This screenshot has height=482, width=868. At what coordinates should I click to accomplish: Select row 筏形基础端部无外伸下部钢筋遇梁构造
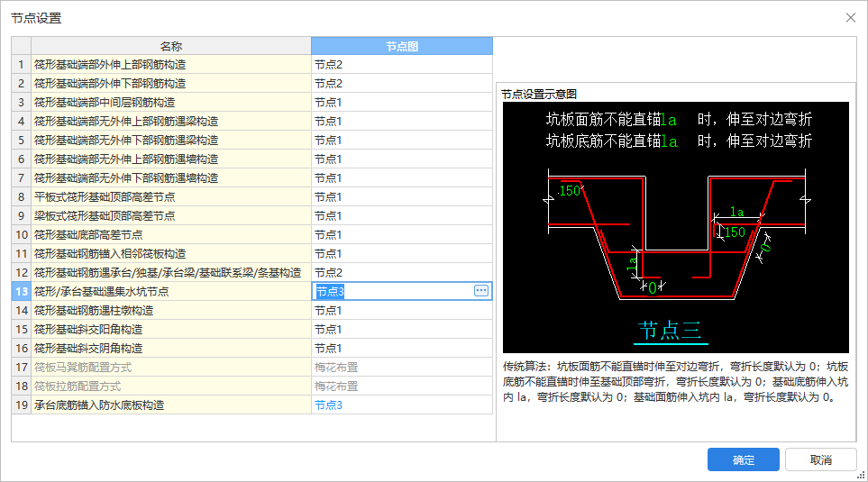click(171, 140)
